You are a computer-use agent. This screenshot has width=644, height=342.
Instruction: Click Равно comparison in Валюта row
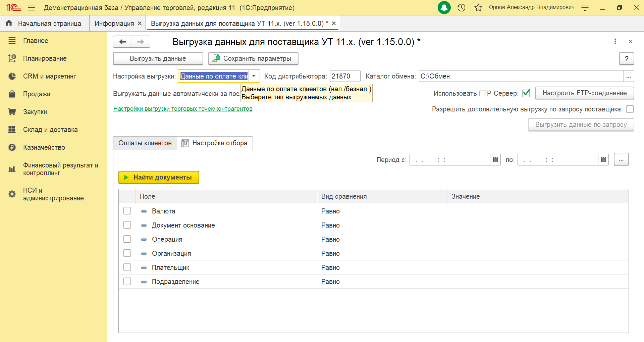(x=330, y=211)
